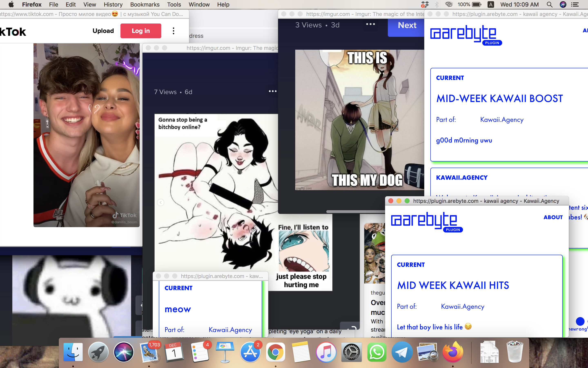Open Finder from the Dock
Viewport: 588px width, 368px height.
73,352
